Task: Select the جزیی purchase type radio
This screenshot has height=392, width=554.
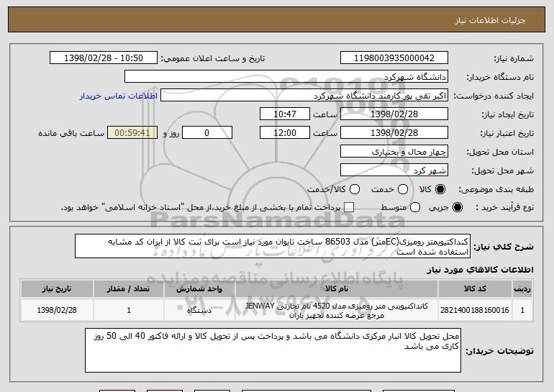Action: 457,207
